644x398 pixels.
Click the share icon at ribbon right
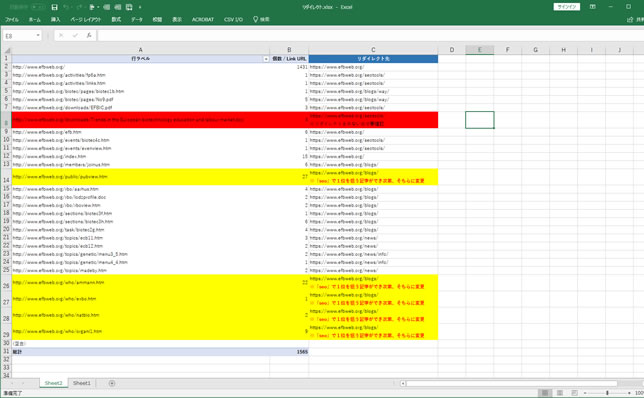630,19
